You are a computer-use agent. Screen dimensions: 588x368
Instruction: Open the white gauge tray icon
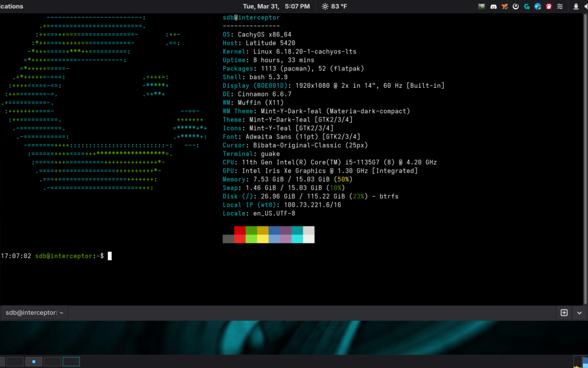click(516, 7)
